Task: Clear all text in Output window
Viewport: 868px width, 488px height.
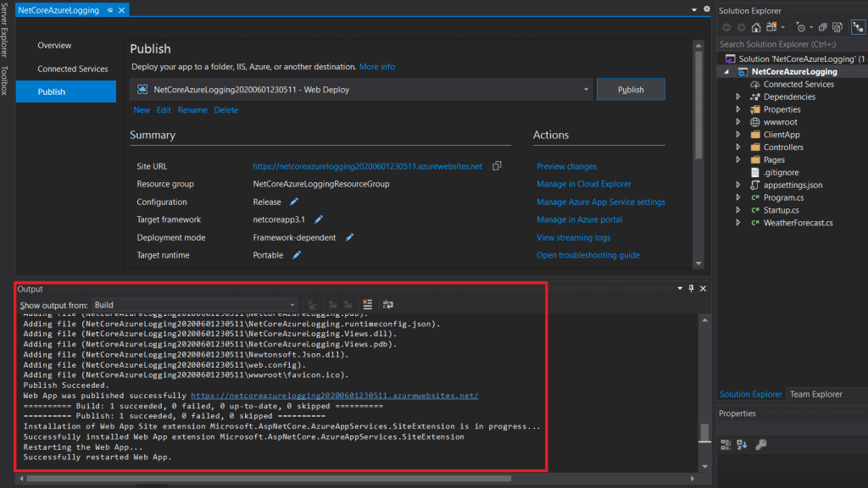Action: (x=367, y=305)
